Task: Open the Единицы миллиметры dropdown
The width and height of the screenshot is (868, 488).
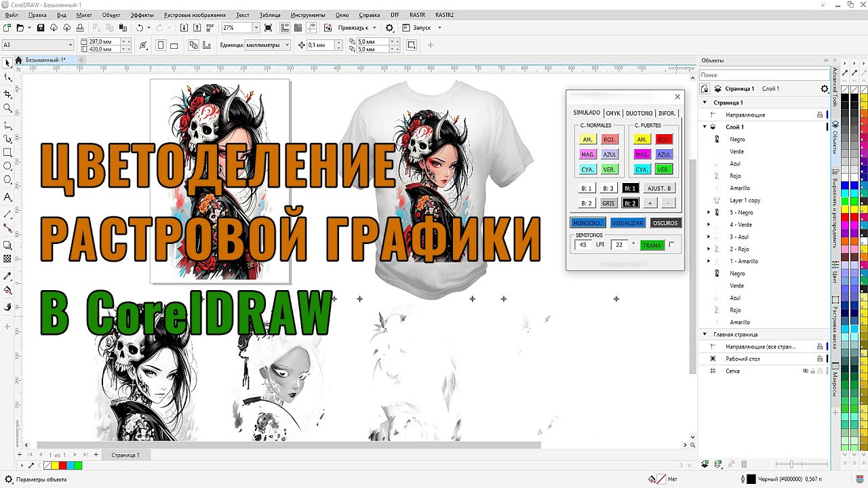Action: 287,45
